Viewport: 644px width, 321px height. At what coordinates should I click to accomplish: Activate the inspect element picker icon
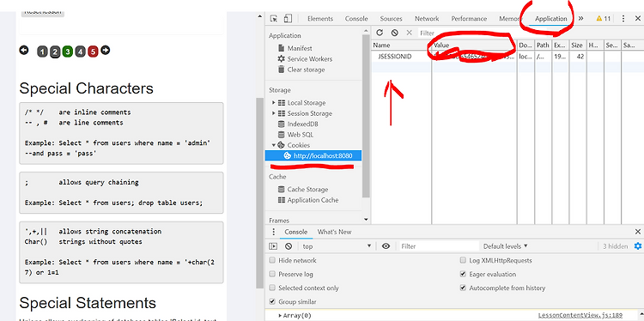click(274, 19)
